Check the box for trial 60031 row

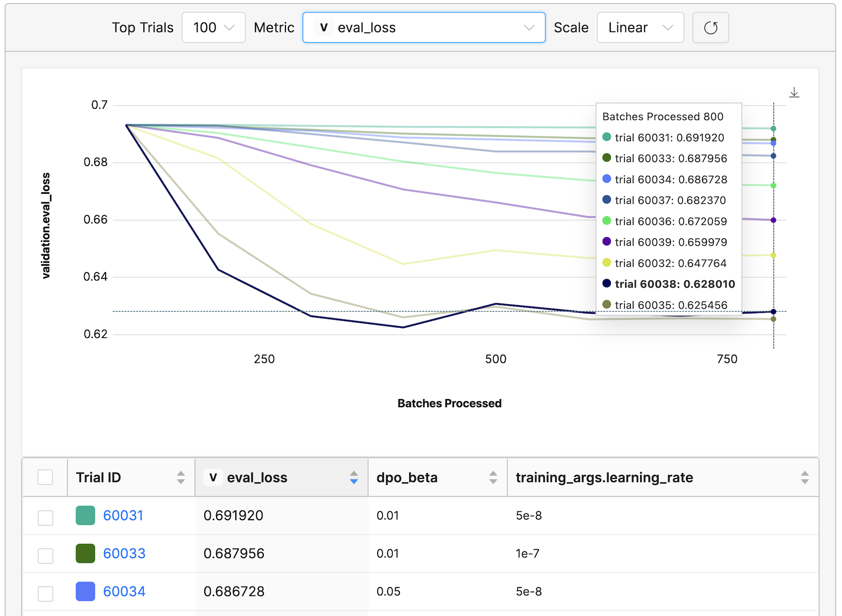(x=46, y=517)
